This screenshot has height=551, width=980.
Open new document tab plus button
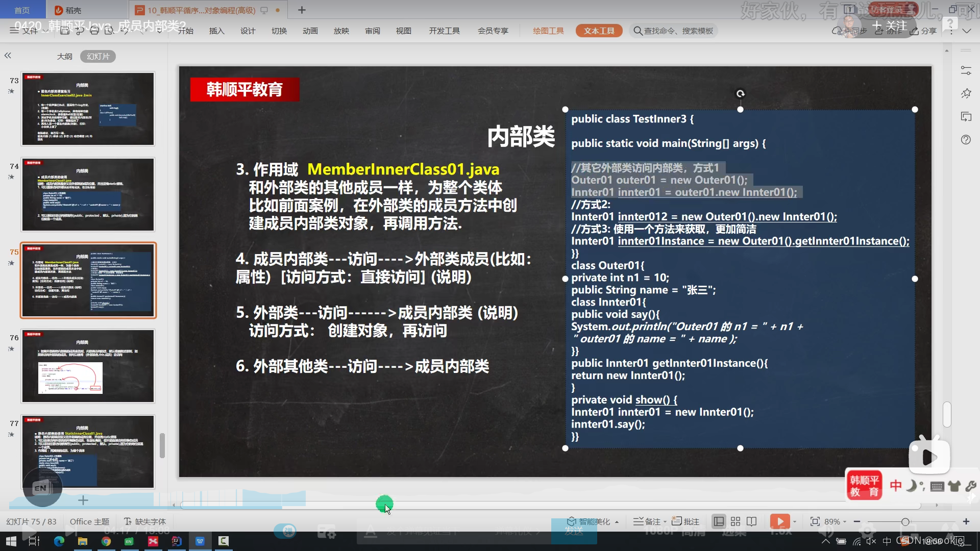pos(302,10)
